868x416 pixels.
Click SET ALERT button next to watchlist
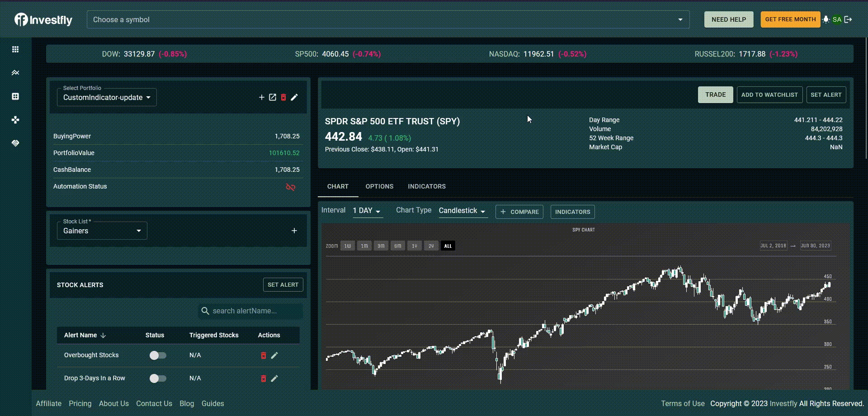pos(826,95)
